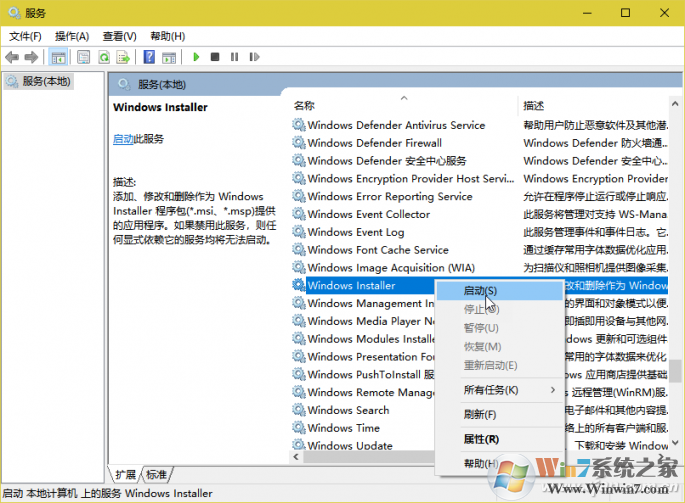This screenshot has height=503, width=685.
Task: Select Windows Event Collector row
Action: click(480, 215)
